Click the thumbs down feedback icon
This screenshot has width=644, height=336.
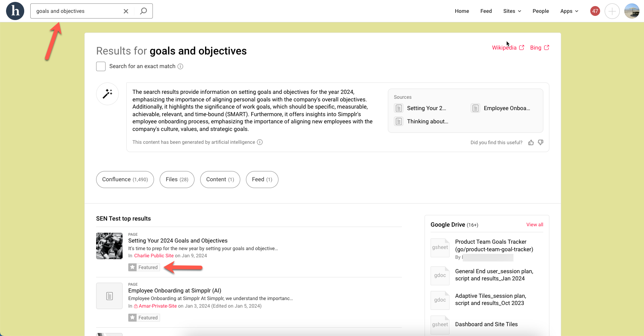(541, 143)
